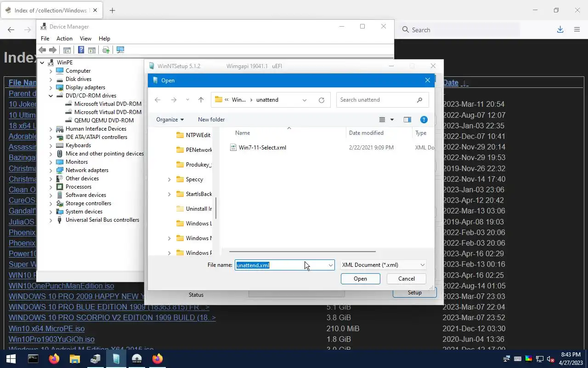Image resolution: width=588 pixels, height=368 pixels.
Task: Click Cancel in the Open dialog
Action: click(406, 279)
